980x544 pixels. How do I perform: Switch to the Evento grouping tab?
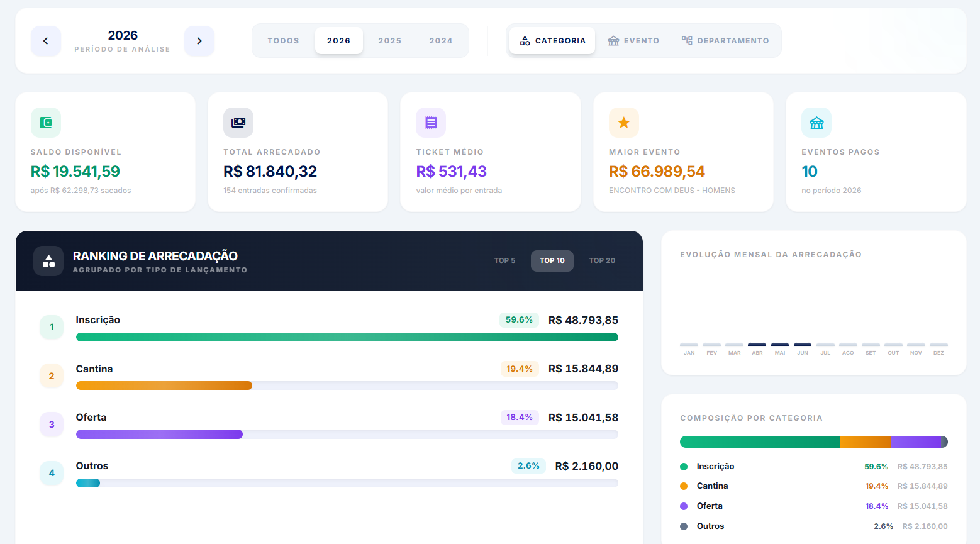[633, 41]
